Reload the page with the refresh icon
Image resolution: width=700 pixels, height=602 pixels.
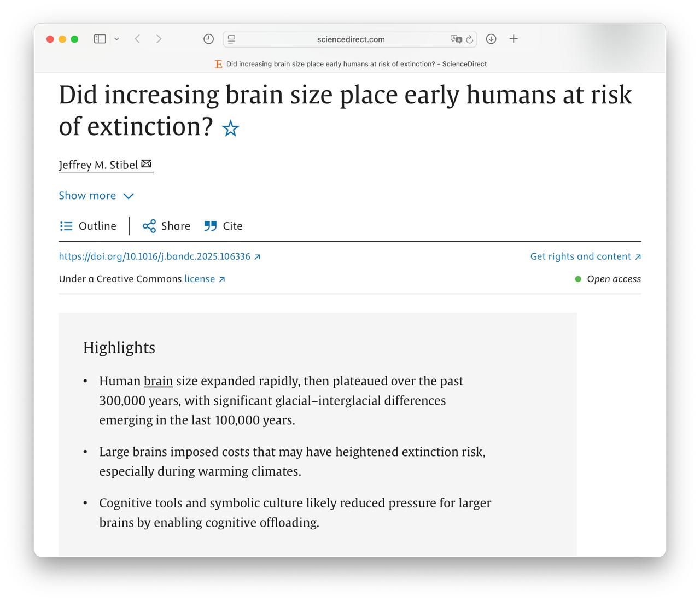469,39
